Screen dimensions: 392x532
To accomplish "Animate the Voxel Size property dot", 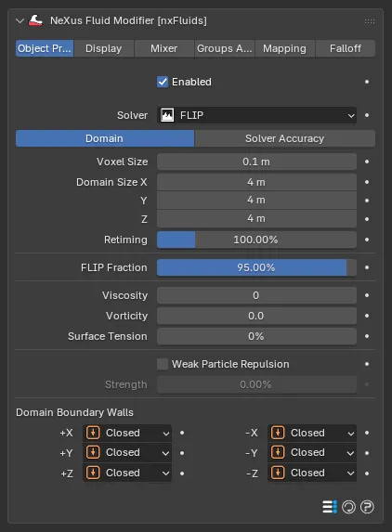I will tap(367, 162).
